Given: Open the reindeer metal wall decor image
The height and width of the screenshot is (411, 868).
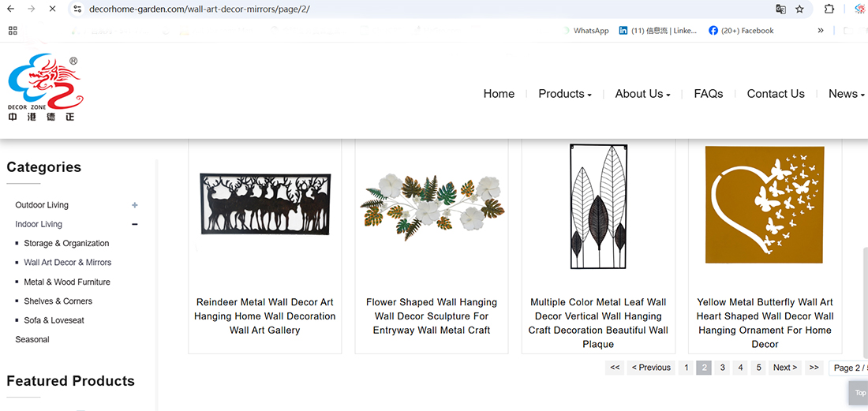Looking at the screenshot, I should pyautogui.click(x=264, y=204).
